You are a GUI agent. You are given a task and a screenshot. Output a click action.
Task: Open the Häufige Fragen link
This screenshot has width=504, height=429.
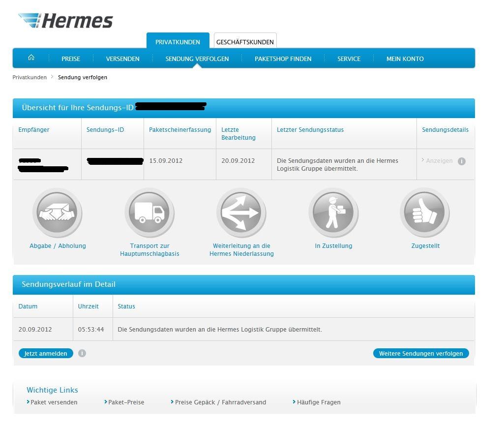319,402
